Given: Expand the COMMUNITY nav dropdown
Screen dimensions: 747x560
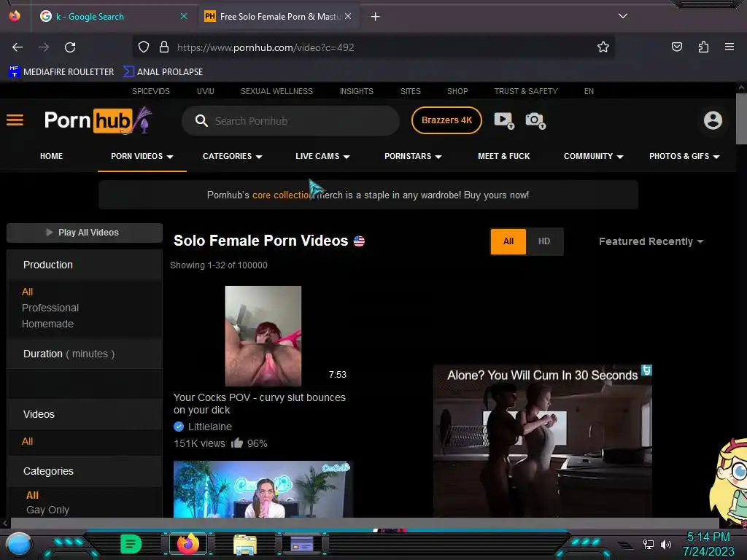Looking at the screenshot, I should 593,156.
